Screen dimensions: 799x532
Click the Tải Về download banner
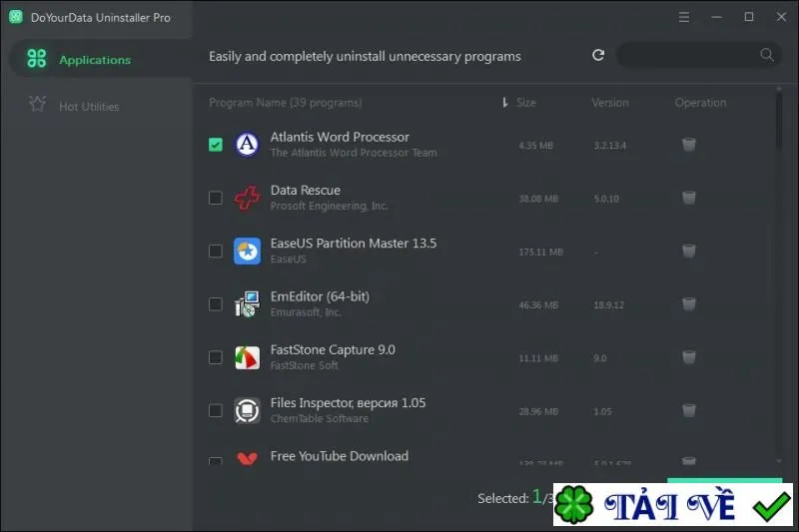click(x=672, y=504)
